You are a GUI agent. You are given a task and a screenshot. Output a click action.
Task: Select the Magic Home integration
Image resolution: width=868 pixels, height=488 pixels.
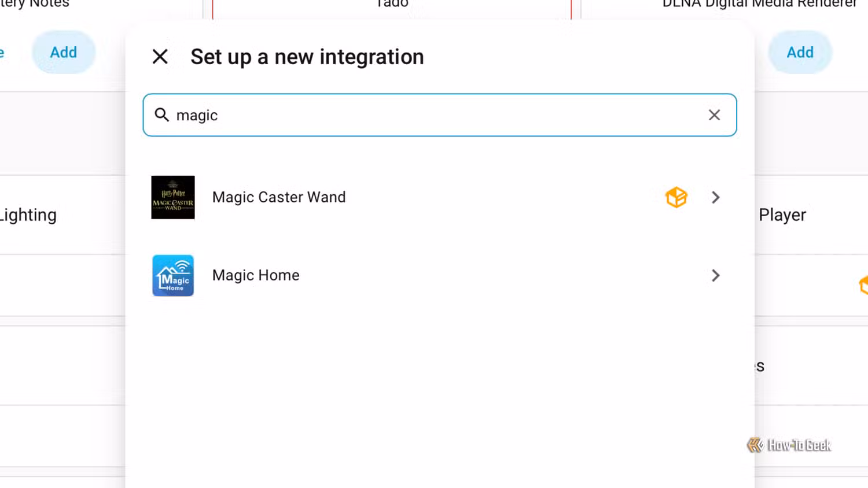click(x=439, y=275)
